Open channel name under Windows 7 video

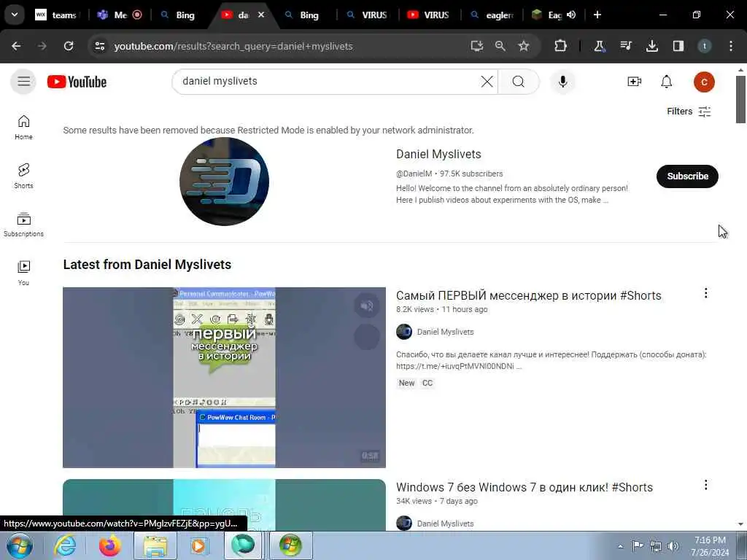(x=445, y=524)
